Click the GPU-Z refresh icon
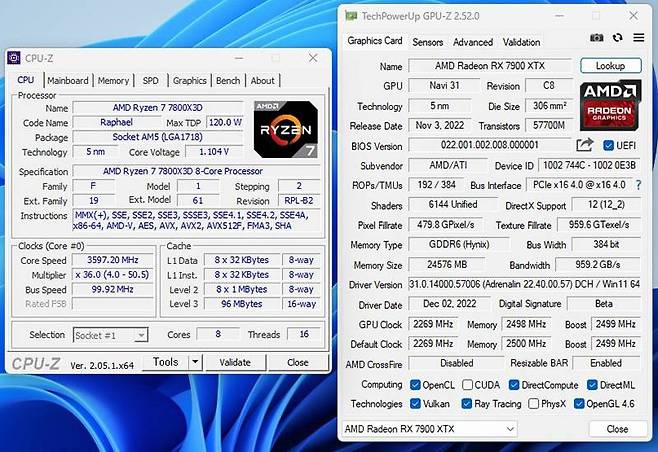Viewport: 658px width, 452px height. [x=617, y=38]
